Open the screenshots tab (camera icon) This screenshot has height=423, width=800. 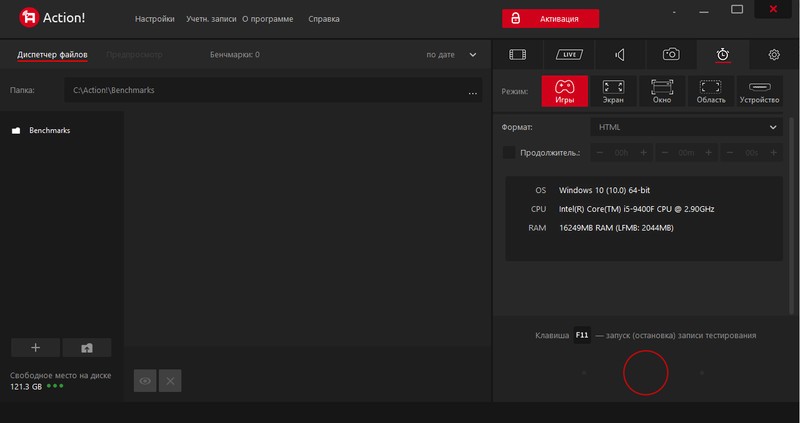pyautogui.click(x=671, y=54)
